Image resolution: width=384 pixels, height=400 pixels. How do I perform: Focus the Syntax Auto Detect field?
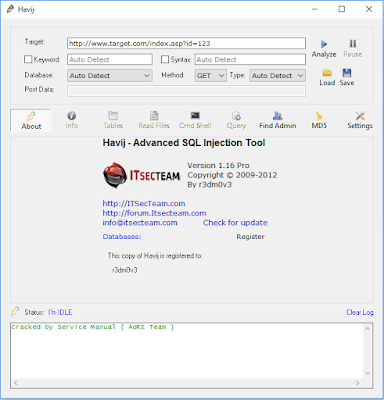pyautogui.click(x=250, y=59)
